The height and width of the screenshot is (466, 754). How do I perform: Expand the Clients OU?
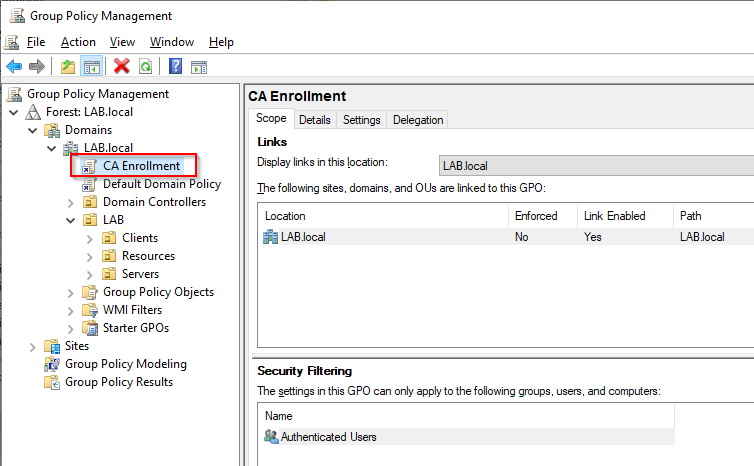[x=89, y=239]
